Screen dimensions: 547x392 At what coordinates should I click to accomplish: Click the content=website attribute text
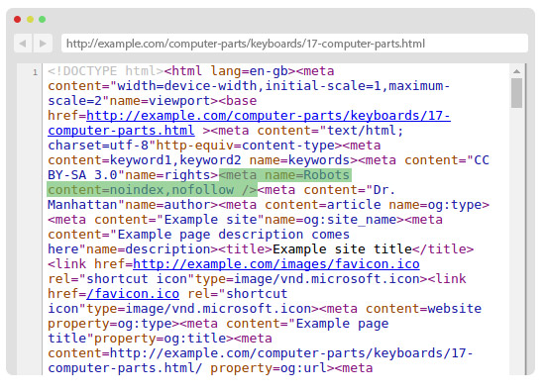point(423,309)
